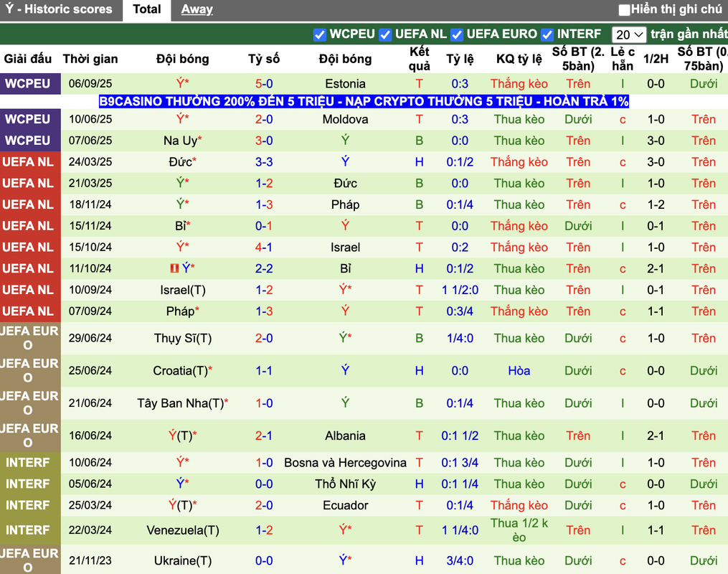Click Albania team name

(345, 436)
